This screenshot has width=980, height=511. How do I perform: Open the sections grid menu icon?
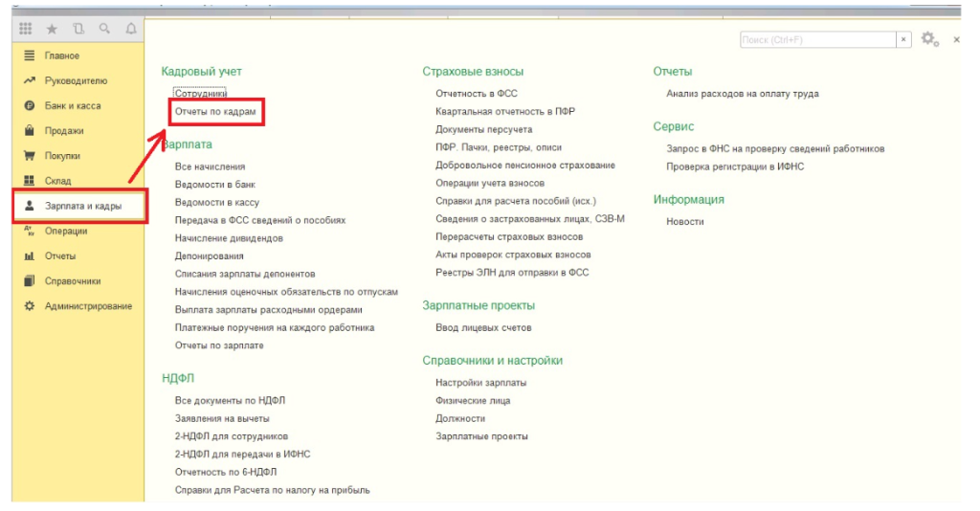[26, 29]
